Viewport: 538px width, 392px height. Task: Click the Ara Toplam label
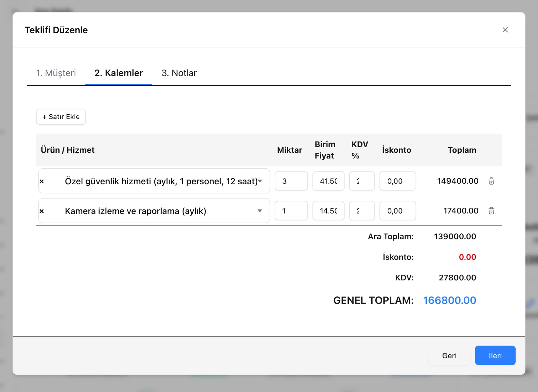pyautogui.click(x=391, y=236)
